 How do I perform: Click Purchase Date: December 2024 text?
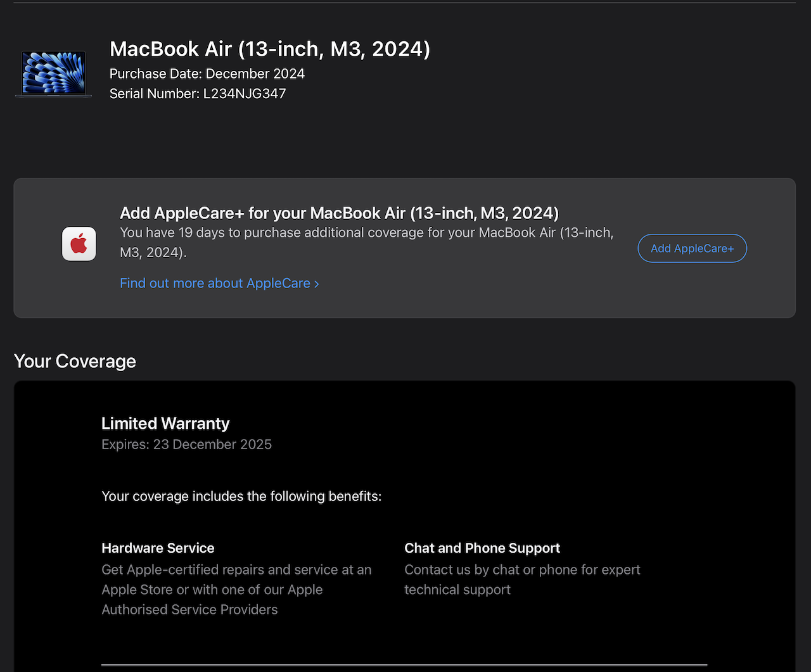207,73
